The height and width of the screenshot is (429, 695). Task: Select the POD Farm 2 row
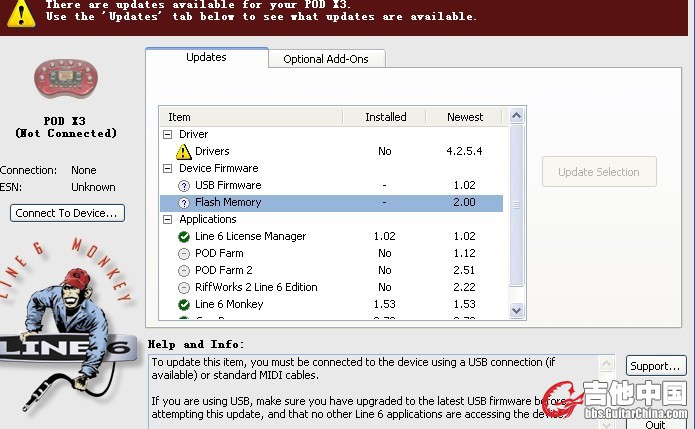click(332, 271)
